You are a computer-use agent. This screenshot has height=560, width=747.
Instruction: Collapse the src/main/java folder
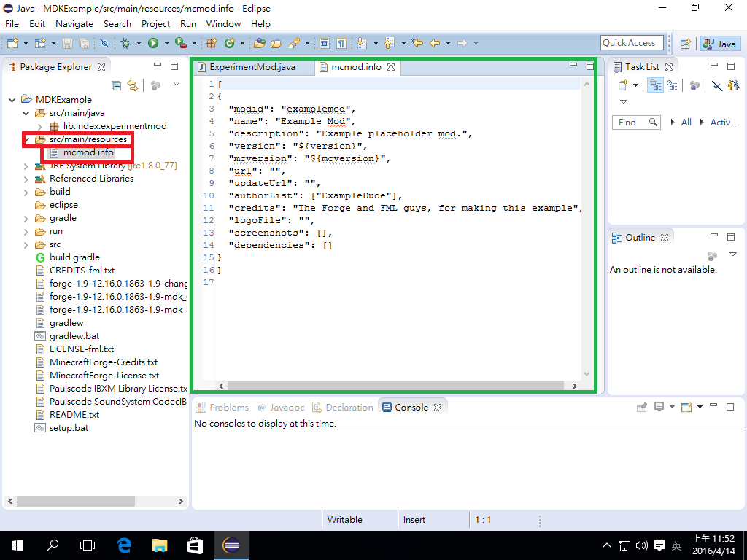[x=26, y=113]
